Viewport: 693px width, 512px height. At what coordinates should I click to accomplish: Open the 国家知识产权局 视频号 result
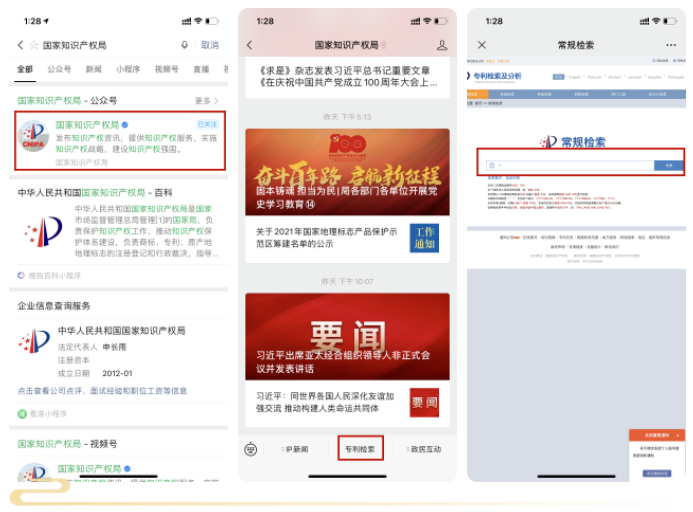click(118, 471)
